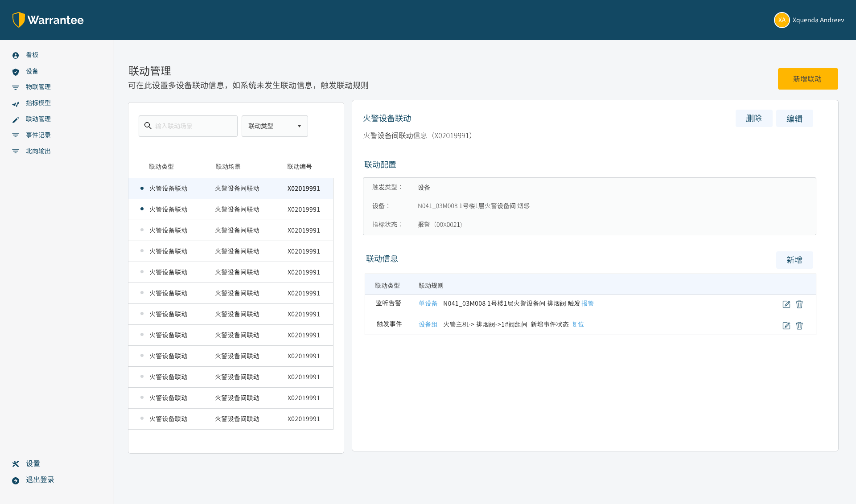Open the 联动类型 dropdown filter

pyautogui.click(x=275, y=126)
